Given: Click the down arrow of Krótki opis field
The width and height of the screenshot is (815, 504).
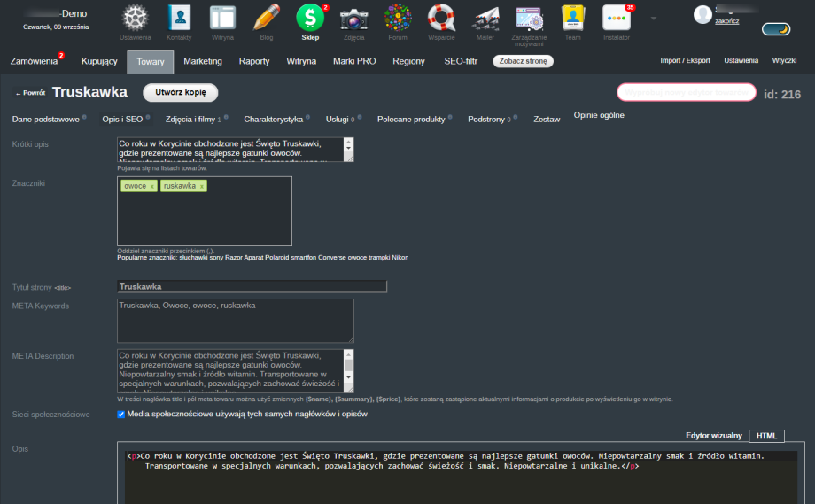Looking at the screenshot, I should (348, 156).
